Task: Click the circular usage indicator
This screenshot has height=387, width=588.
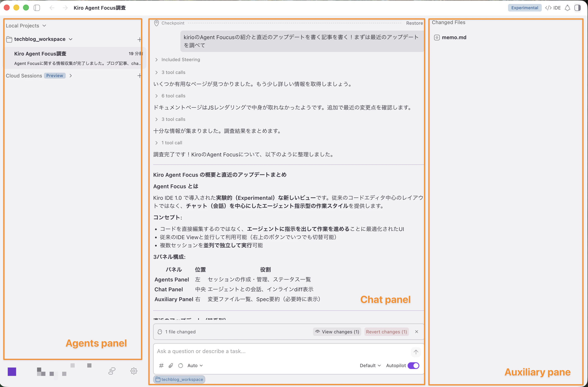Action: [181, 366]
